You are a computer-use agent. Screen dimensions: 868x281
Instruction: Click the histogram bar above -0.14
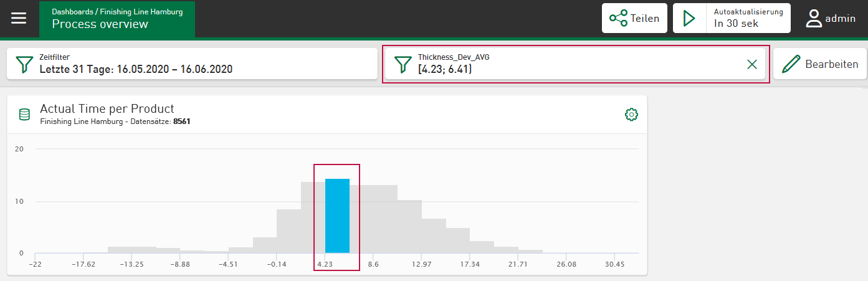point(289,231)
